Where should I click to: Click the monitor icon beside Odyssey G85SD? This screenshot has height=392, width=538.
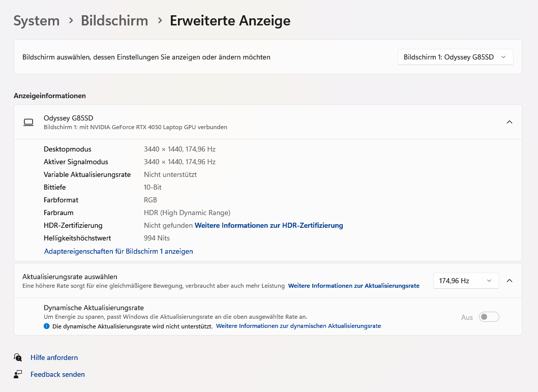click(28, 122)
